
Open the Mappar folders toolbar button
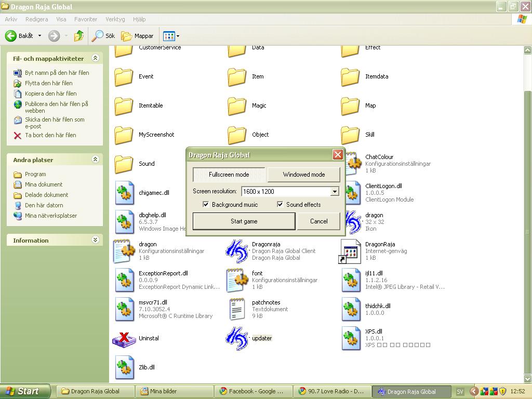pyautogui.click(x=138, y=36)
